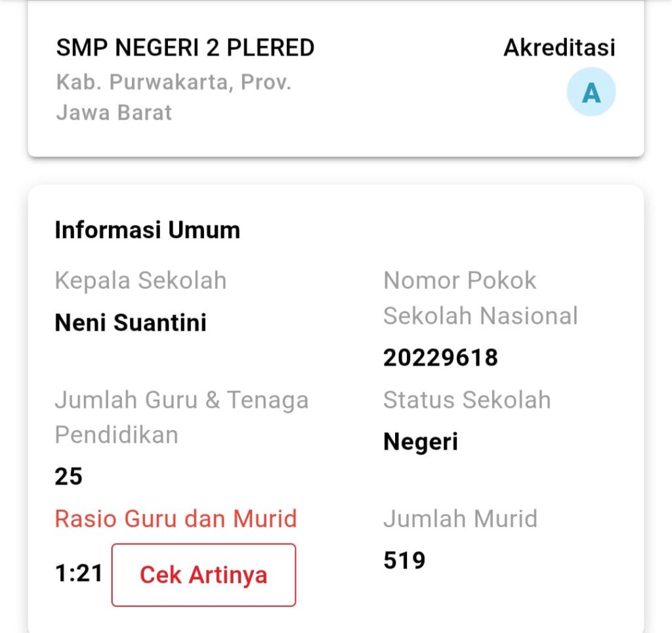Click the Informasi Umum heading

click(147, 230)
